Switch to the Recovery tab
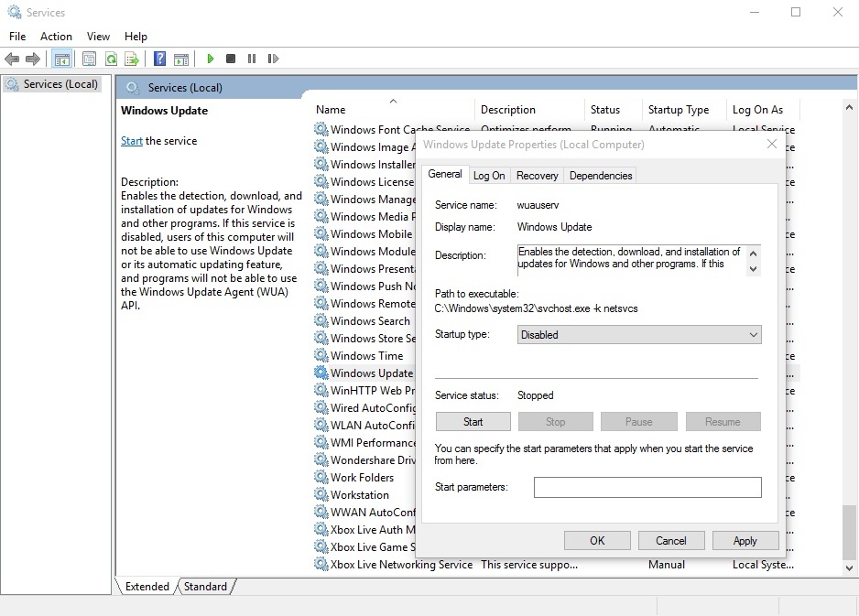The width and height of the screenshot is (859, 616). pos(536,175)
